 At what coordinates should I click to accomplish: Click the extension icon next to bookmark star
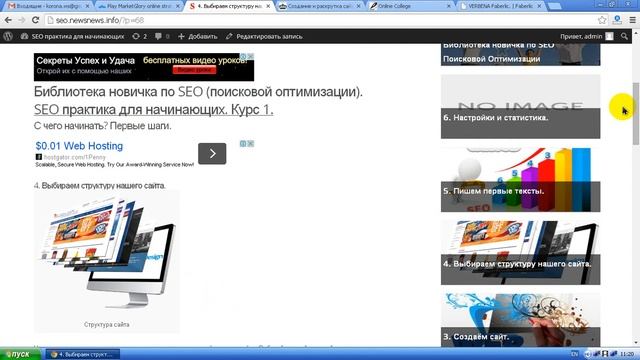617,20
